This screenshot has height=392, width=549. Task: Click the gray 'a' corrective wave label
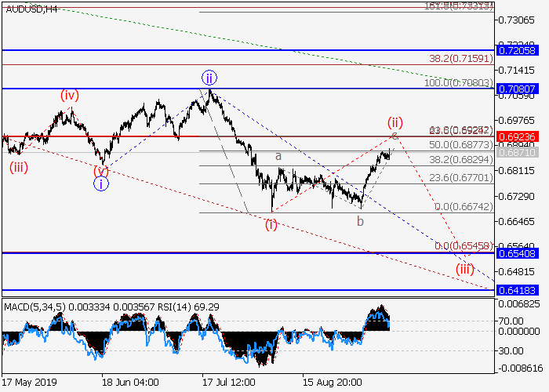pos(278,157)
